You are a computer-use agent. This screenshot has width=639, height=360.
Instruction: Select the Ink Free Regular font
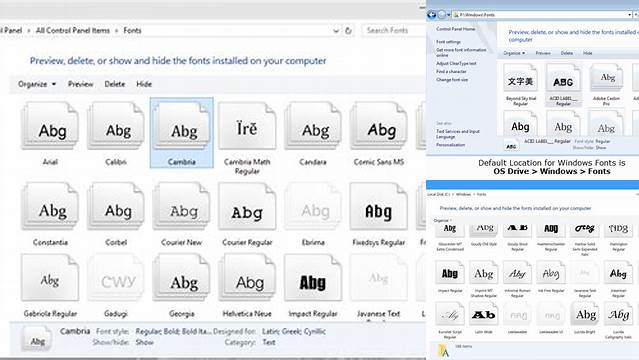(x=551, y=273)
